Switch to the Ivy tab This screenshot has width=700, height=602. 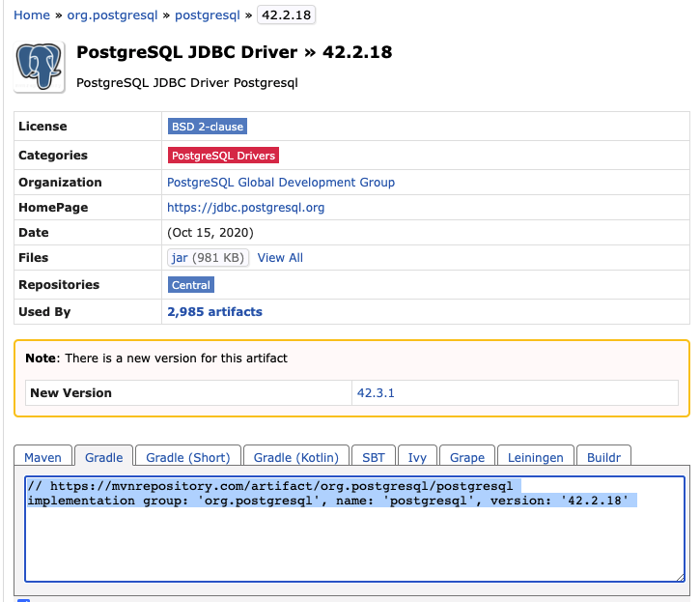coord(417,457)
